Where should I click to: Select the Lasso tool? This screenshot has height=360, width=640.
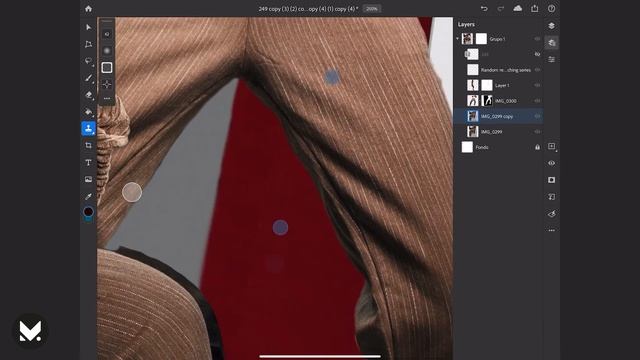tap(89, 61)
